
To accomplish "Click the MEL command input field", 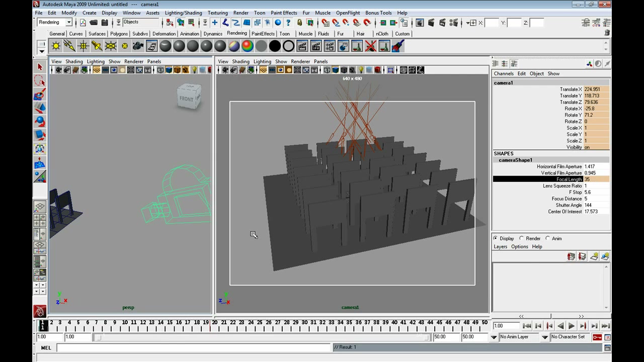I will tap(193, 347).
